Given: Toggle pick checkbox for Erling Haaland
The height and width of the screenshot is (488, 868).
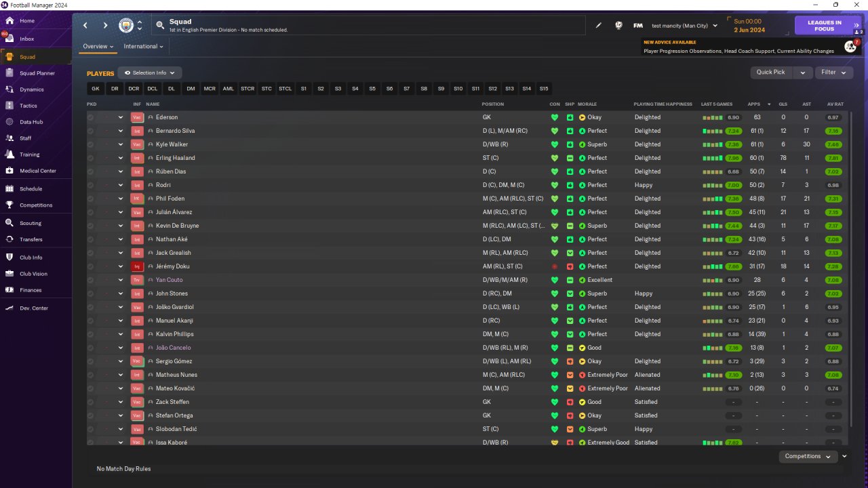Looking at the screenshot, I should (x=91, y=158).
